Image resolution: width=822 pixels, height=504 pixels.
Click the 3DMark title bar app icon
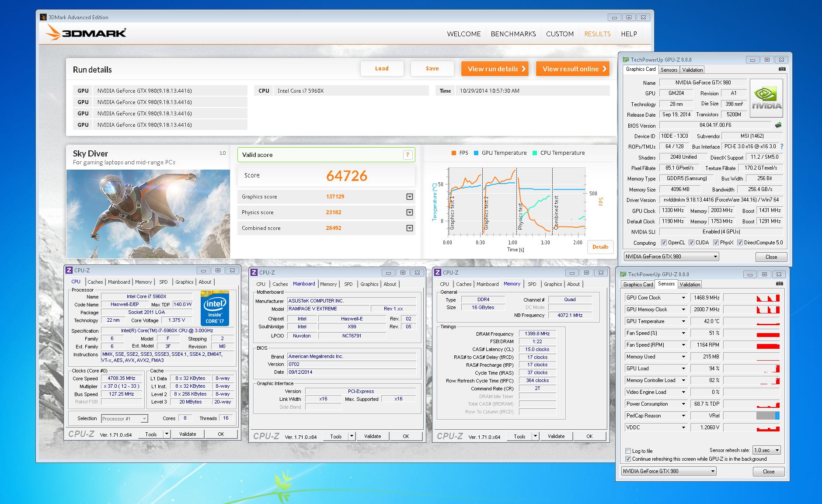[43, 17]
